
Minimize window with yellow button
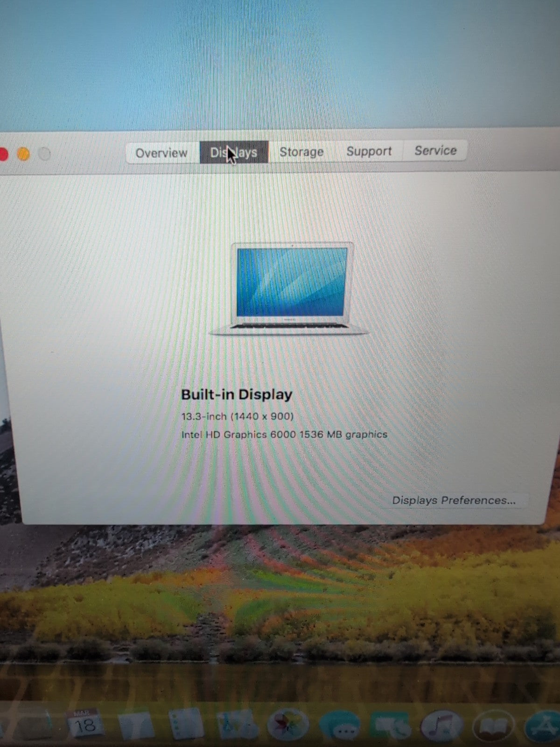[x=23, y=154]
